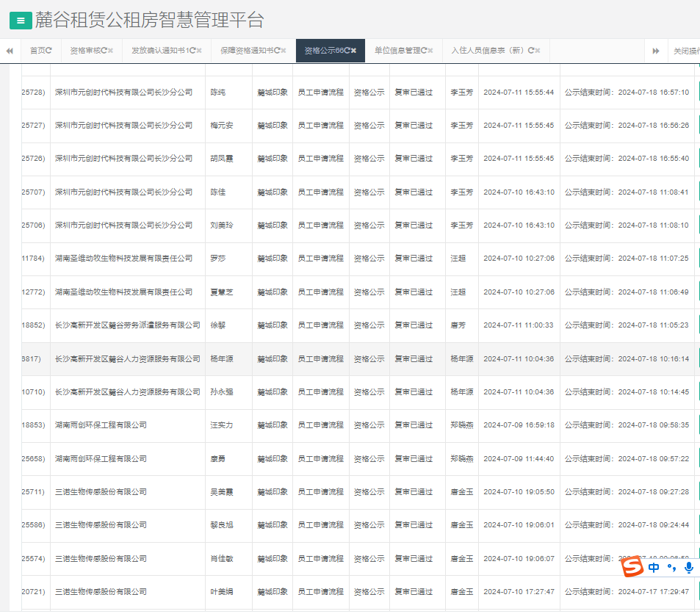The image size is (700, 614).
Task: Click the punctuation icon in Sogou toolbar
Action: (x=671, y=567)
